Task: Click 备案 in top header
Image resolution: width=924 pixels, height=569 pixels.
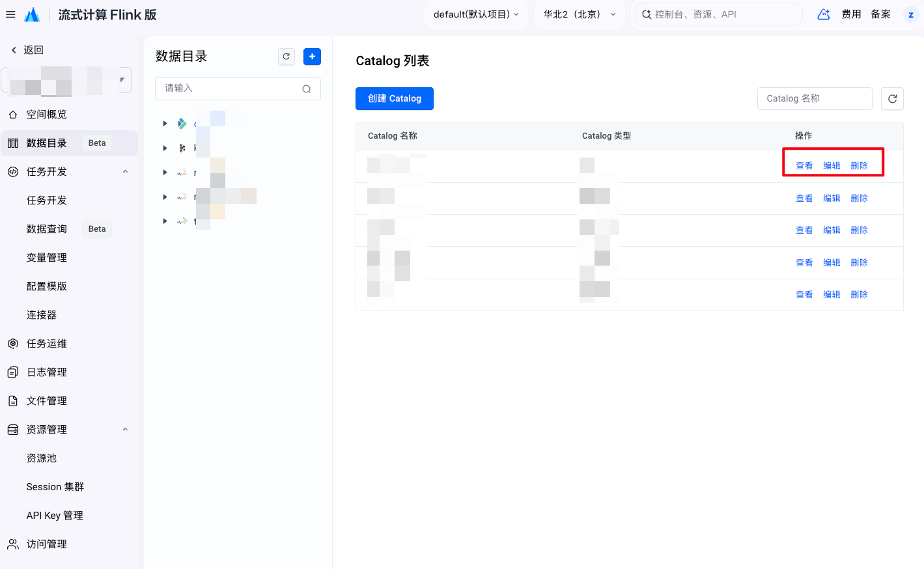Action: click(880, 14)
